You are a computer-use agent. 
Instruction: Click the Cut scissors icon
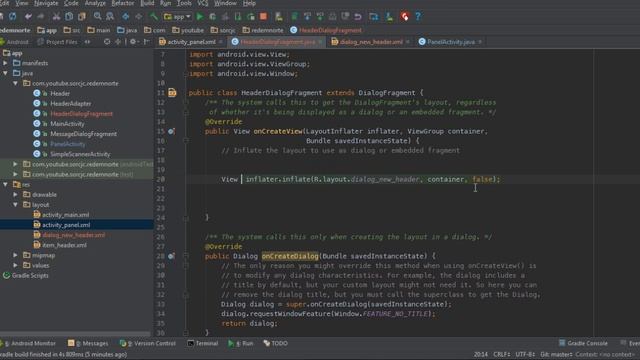[56, 17]
